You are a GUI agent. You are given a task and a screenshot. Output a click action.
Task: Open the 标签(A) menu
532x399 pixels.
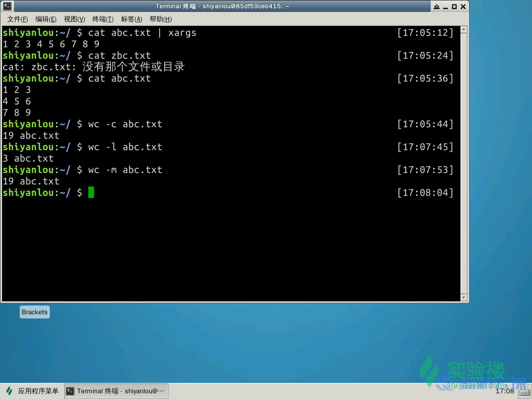coord(131,19)
